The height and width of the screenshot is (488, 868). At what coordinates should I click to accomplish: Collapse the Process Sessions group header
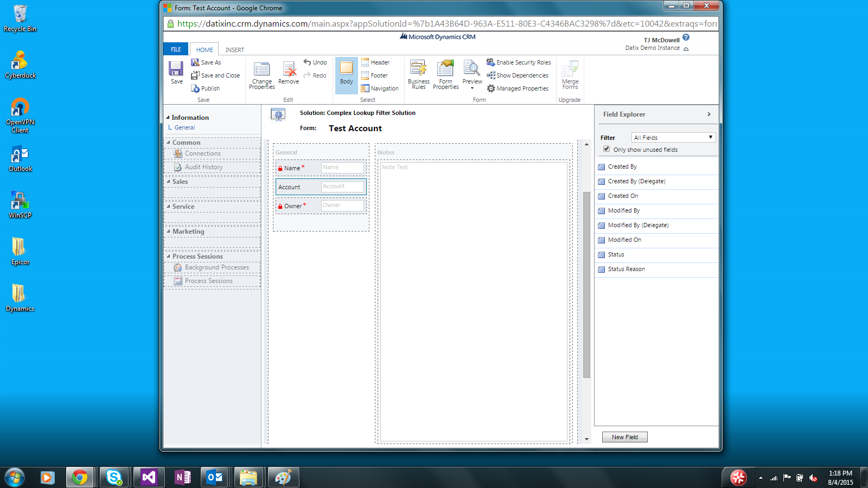(x=168, y=256)
